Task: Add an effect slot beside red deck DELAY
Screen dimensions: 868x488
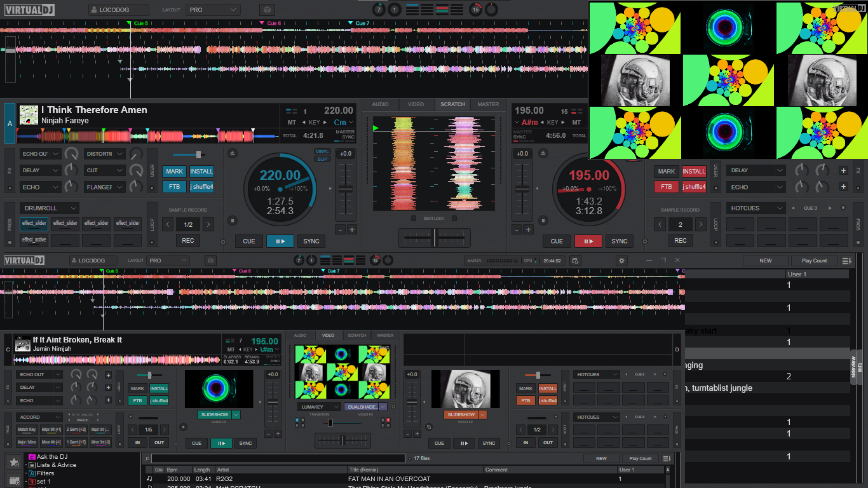Action: 843,170
